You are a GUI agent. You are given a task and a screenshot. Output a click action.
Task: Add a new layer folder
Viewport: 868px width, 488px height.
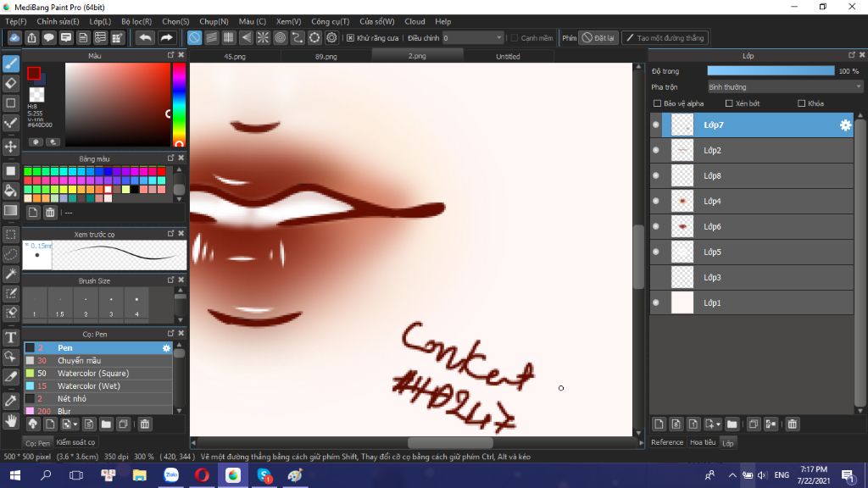pos(732,424)
